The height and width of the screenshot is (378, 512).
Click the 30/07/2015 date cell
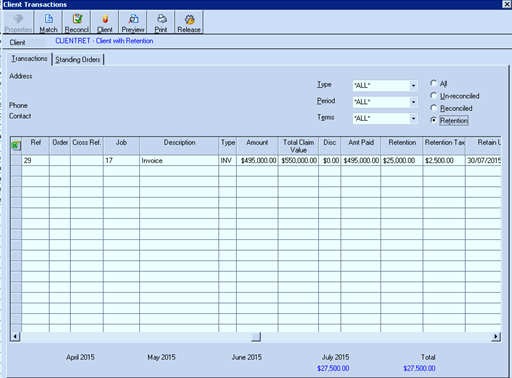coord(483,160)
